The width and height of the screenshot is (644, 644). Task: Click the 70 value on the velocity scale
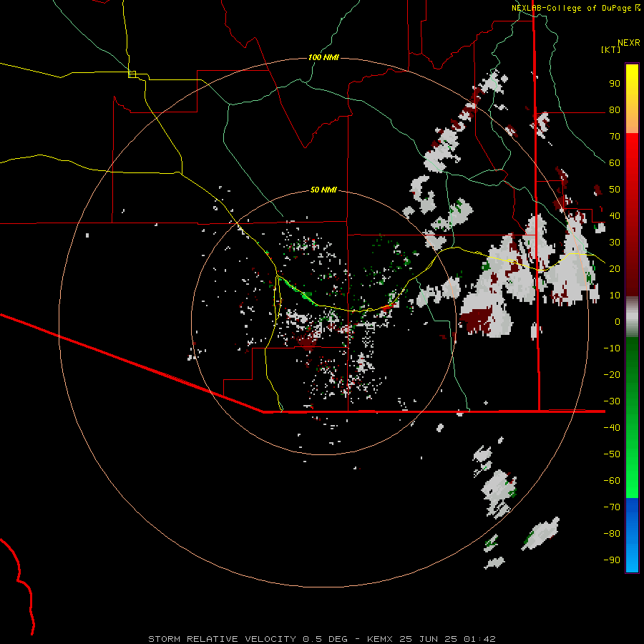[615, 137]
